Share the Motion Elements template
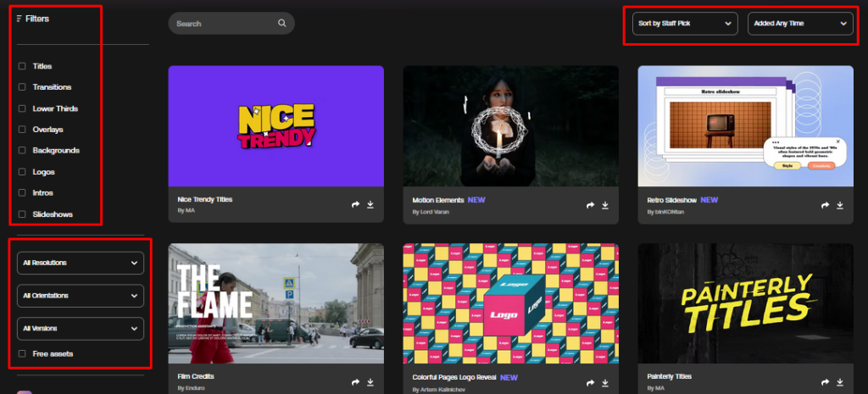 pos(590,205)
